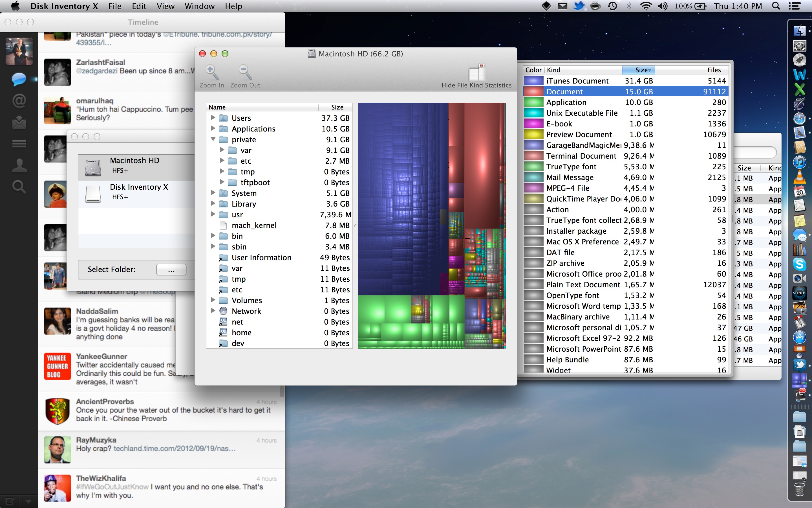Expand the usr folder

tap(213, 214)
